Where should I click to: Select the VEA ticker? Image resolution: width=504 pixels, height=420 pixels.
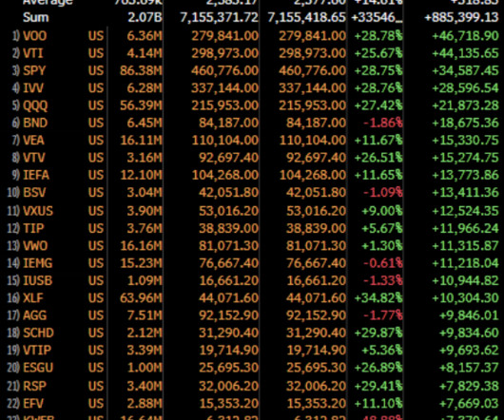click(x=33, y=140)
